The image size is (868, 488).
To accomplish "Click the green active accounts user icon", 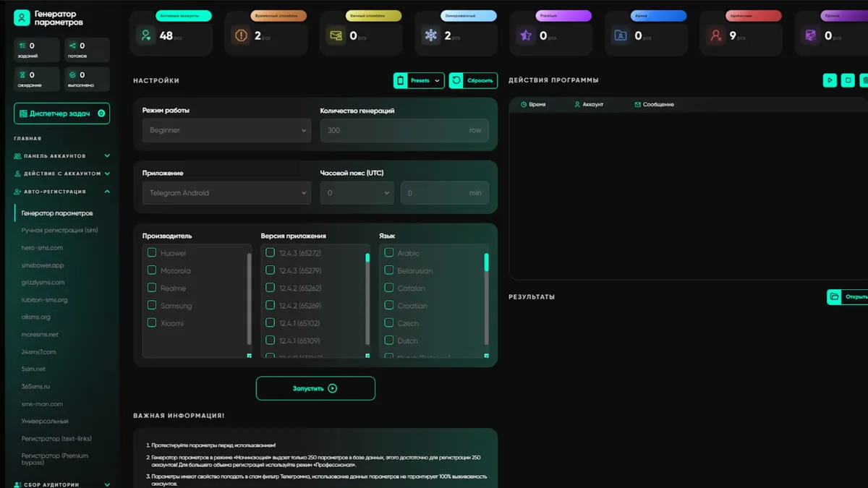I will (x=146, y=35).
